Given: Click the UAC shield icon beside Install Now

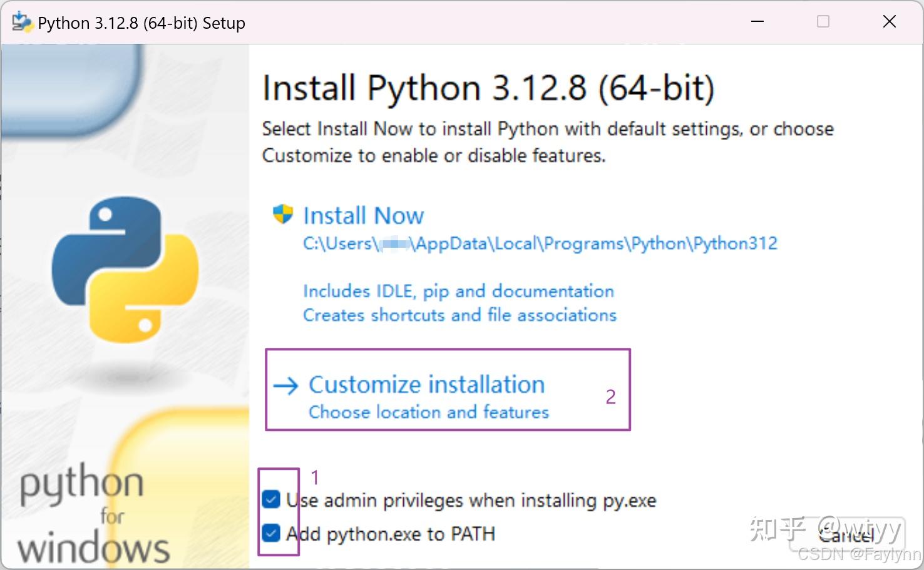Looking at the screenshot, I should (283, 214).
